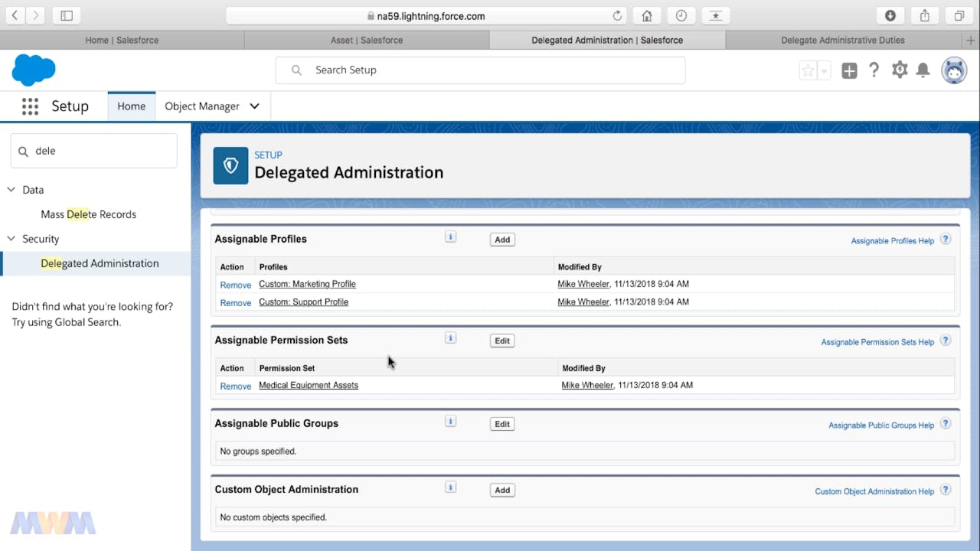Click the Safari back arrow
Viewport: 980px width, 551px height.
point(15,15)
